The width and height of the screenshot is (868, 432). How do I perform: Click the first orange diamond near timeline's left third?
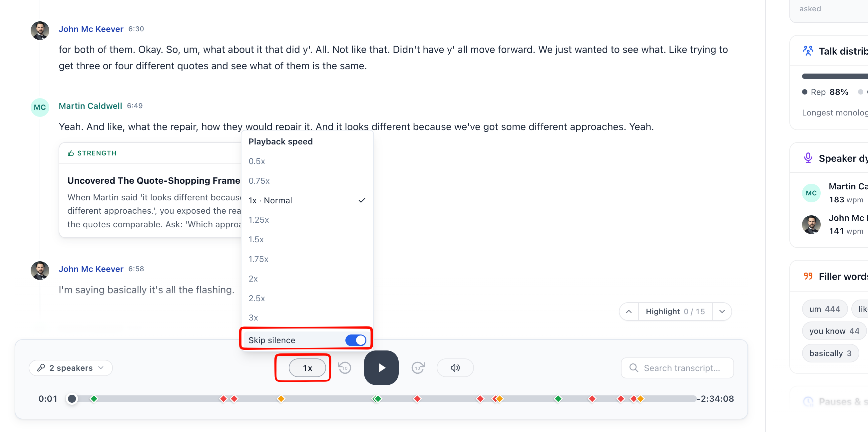click(x=281, y=399)
